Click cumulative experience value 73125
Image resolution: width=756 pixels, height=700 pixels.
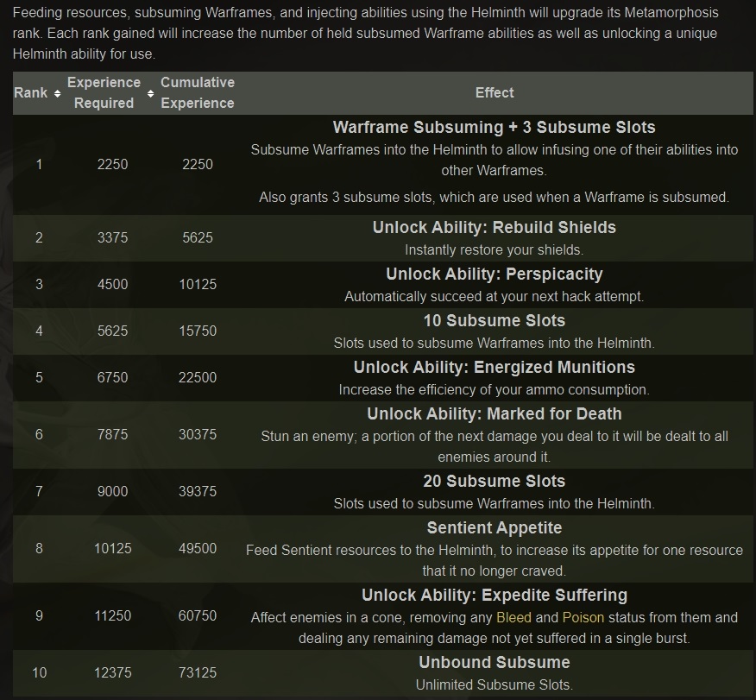[x=198, y=672]
